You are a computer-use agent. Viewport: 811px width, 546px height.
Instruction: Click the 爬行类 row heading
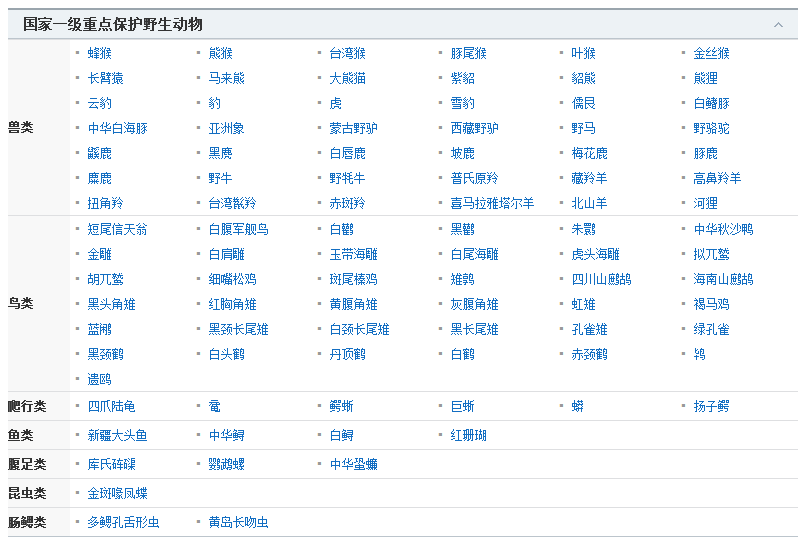click(27, 406)
